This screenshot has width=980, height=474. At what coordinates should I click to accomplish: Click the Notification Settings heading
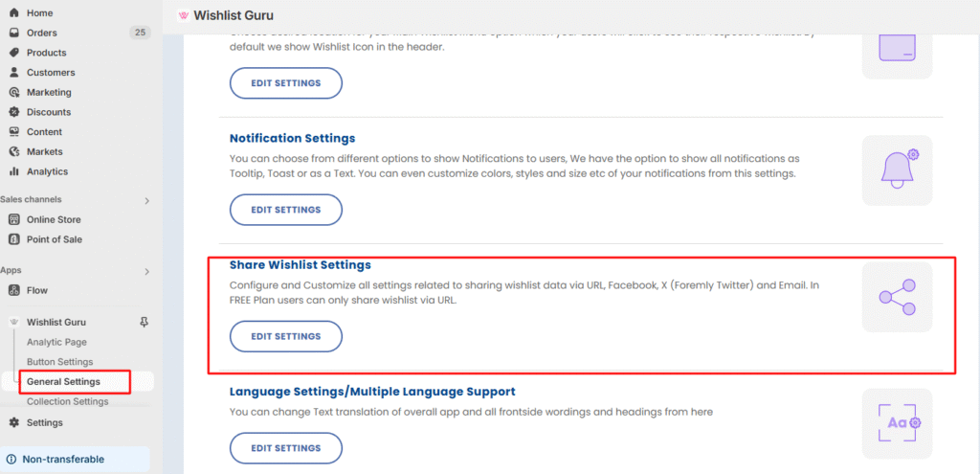pos(293,138)
